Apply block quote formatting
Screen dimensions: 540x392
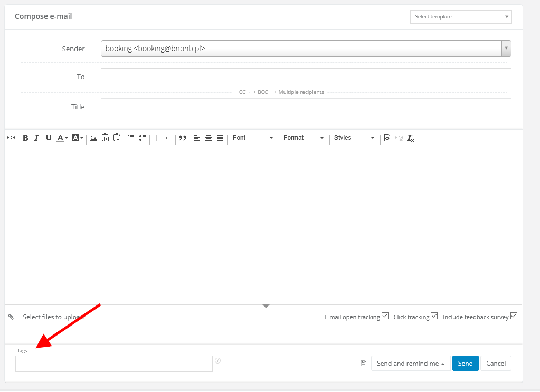183,138
